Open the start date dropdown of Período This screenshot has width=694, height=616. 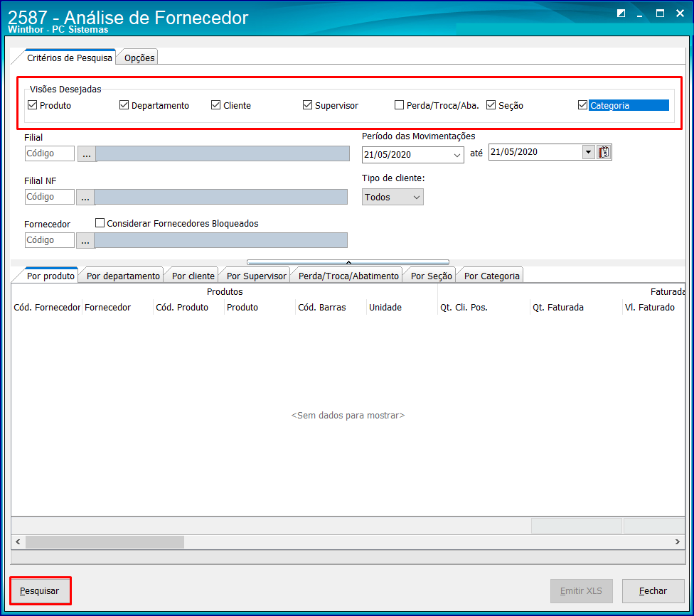(x=457, y=155)
